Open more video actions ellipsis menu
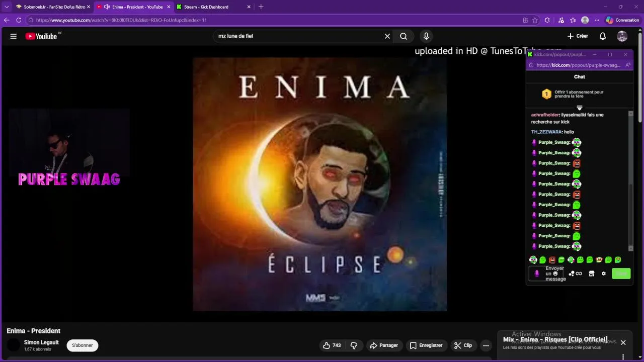 point(486,345)
